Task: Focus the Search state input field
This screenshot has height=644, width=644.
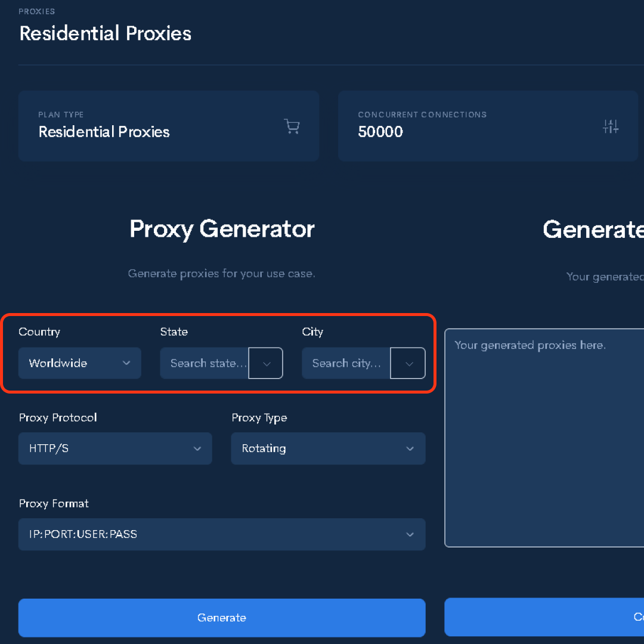Action: [x=205, y=363]
